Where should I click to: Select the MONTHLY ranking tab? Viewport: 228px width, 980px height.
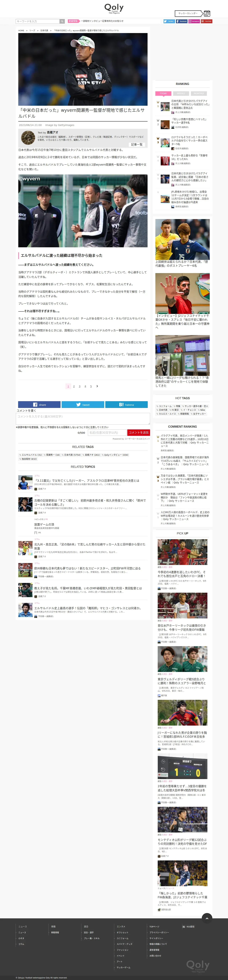click(x=199, y=93)
